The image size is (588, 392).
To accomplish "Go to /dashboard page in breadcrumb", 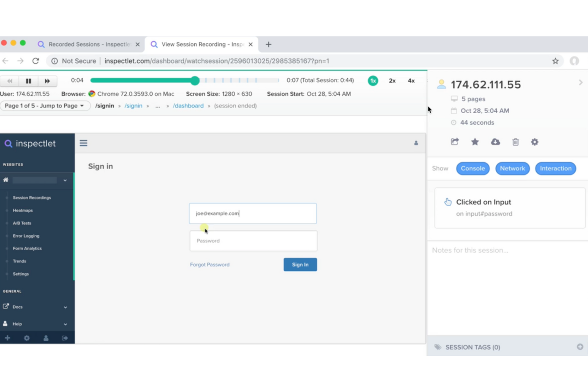I will tap(188, 106).
